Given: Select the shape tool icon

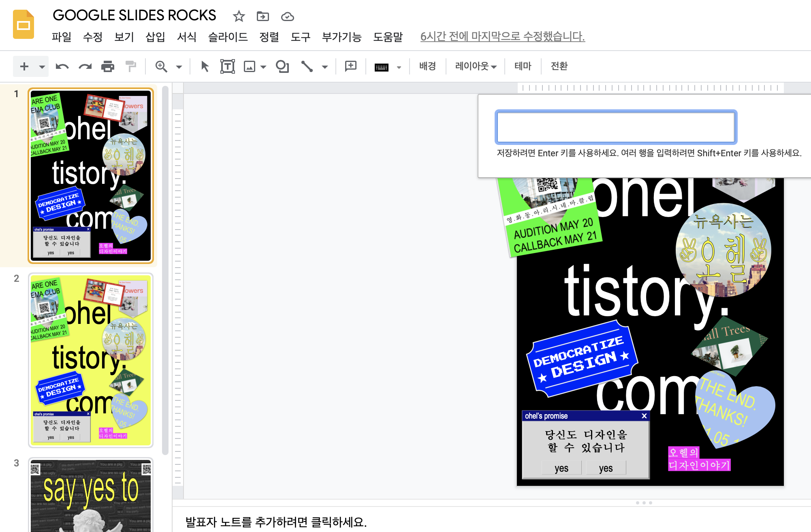Looking at the screenshot, I should (282, 66).
